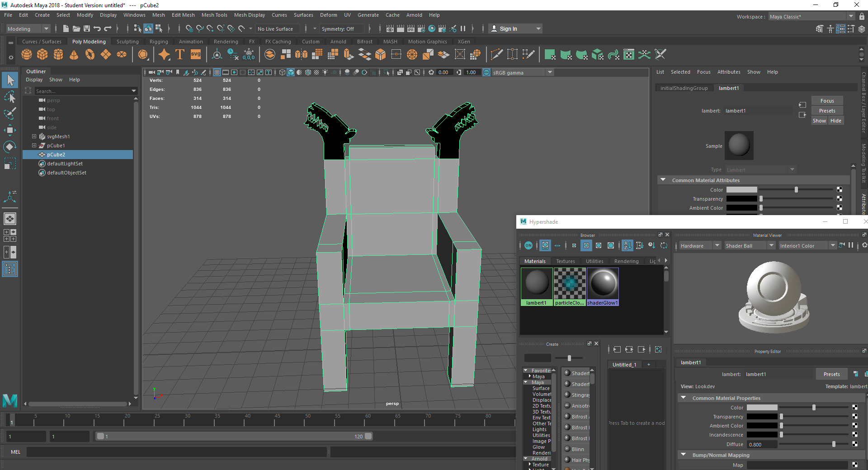868x470 pixels.
Task: Create a polygon cone from the shelf
Action: click(x=74, y=55)
